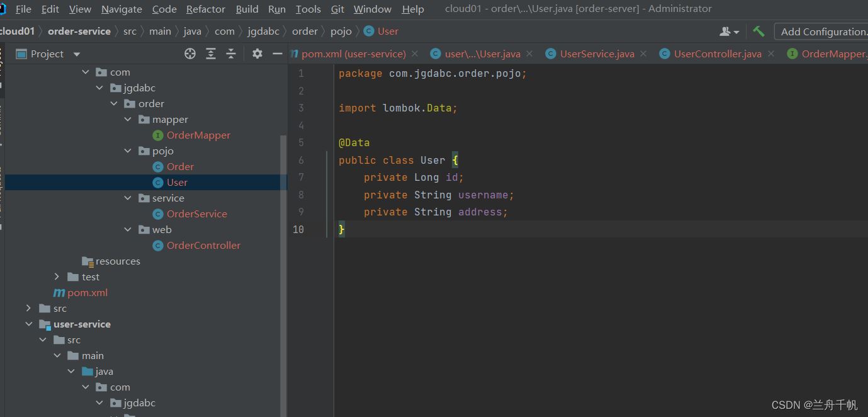
Task: Open the Tools menu
Action: (x=308, y=9)
